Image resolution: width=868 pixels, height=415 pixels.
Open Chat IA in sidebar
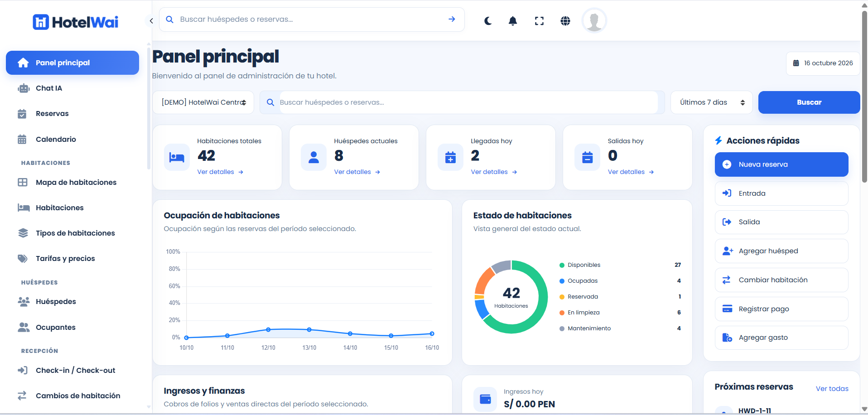[72, 88]
